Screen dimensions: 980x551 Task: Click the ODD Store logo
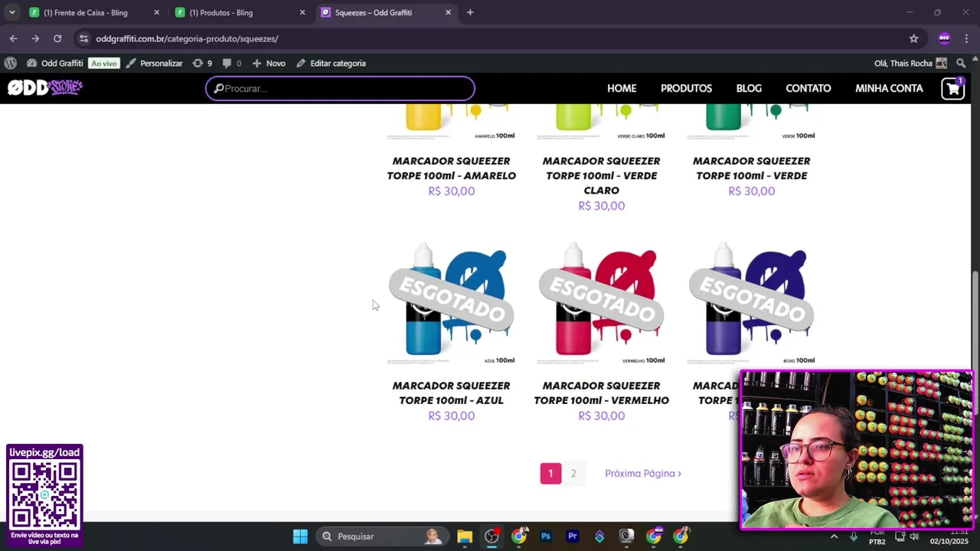coord(44,88)
